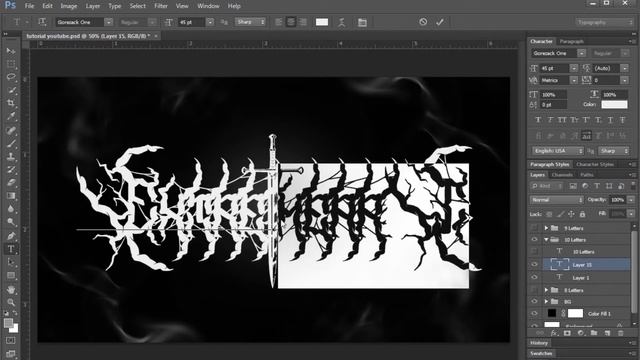
Task: Expand the Swatches panel
Action: click(541, 353)
